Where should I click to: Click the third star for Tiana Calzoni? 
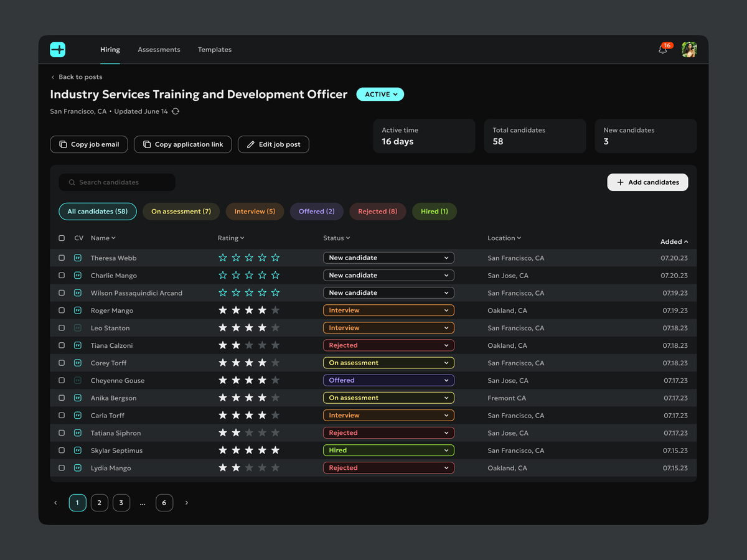pyautogui.click(x=249, y=345)
